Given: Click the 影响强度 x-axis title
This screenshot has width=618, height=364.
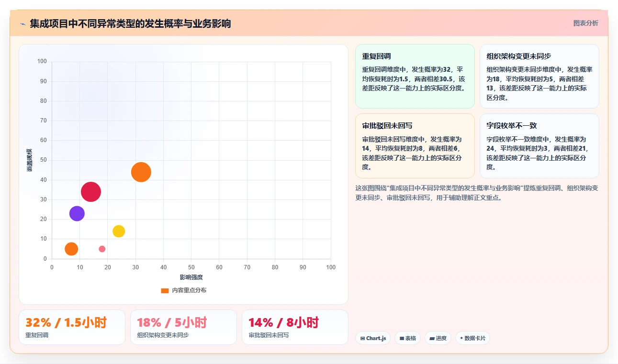Looking at the screenshot, I should 191,277.
